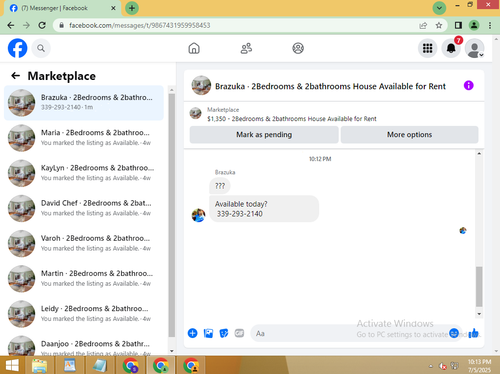Click the 'Available today?' message bubble

(x=264, y=209)
